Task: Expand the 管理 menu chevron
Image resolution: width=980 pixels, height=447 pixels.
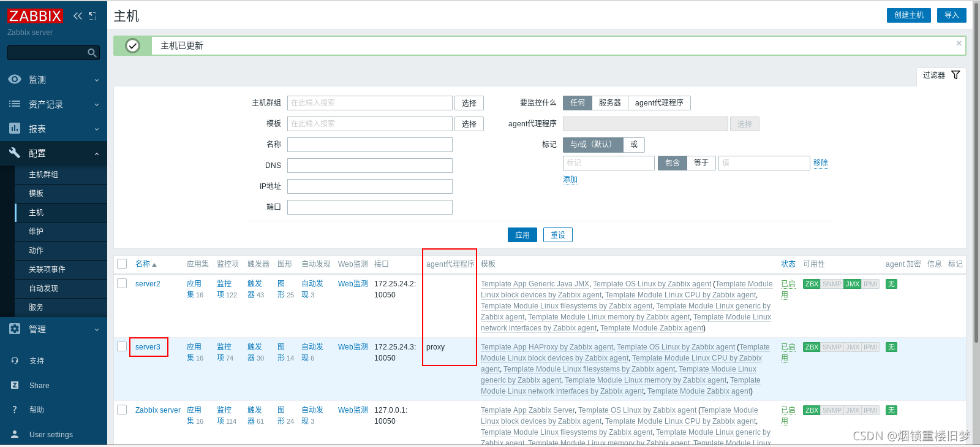Action: pyautogui.click(x=97, y=329)
